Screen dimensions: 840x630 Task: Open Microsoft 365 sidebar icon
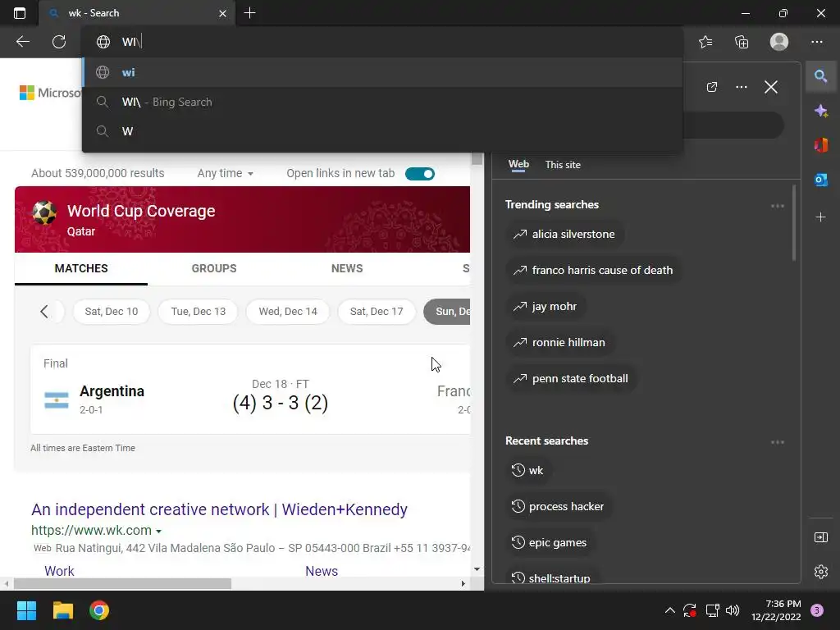click(x=820, y=145)
